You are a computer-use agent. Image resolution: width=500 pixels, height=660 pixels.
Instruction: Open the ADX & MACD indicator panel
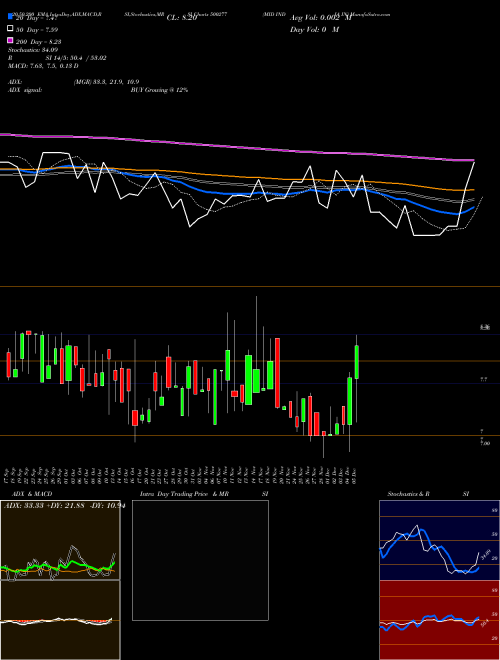pos(60,540)
